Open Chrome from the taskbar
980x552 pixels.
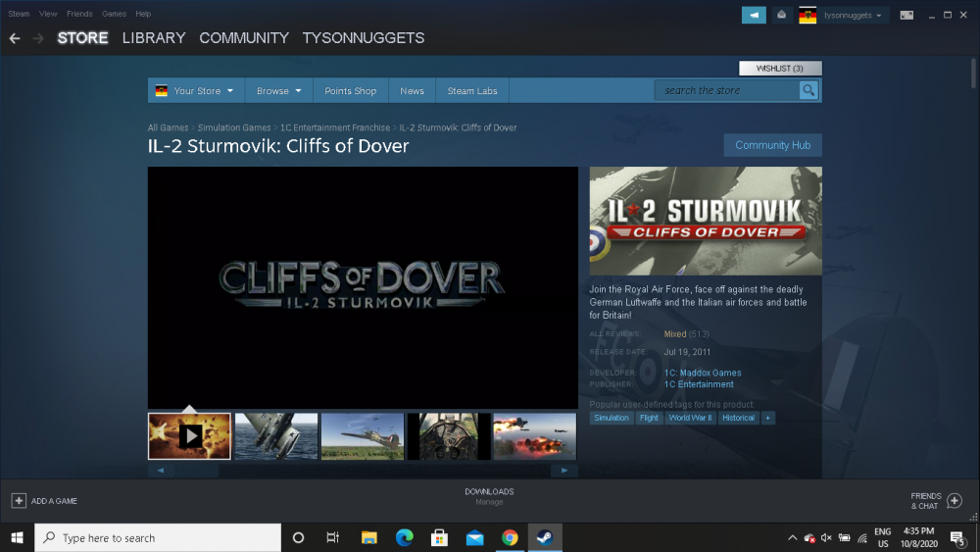click(510, 537)
